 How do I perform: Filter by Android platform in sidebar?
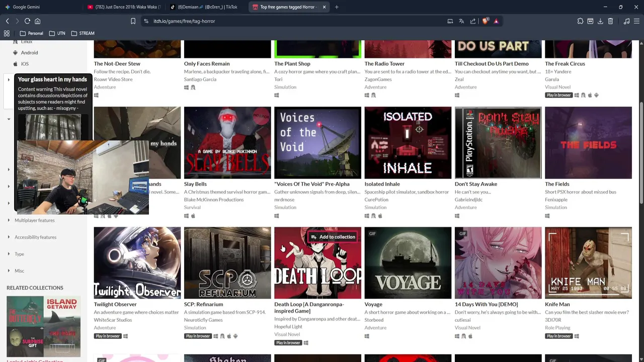point(29,52)
